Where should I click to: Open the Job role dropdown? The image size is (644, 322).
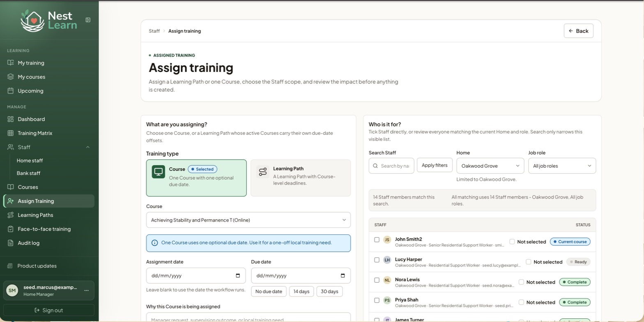click(562, 166)
